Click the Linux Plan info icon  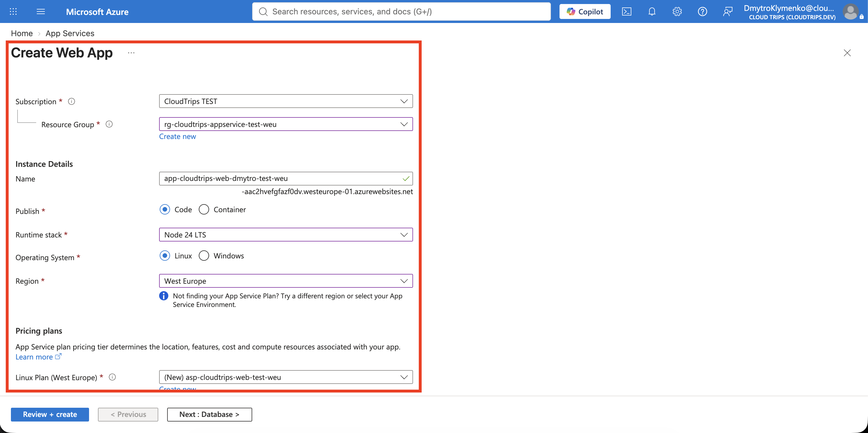[113, 377]
